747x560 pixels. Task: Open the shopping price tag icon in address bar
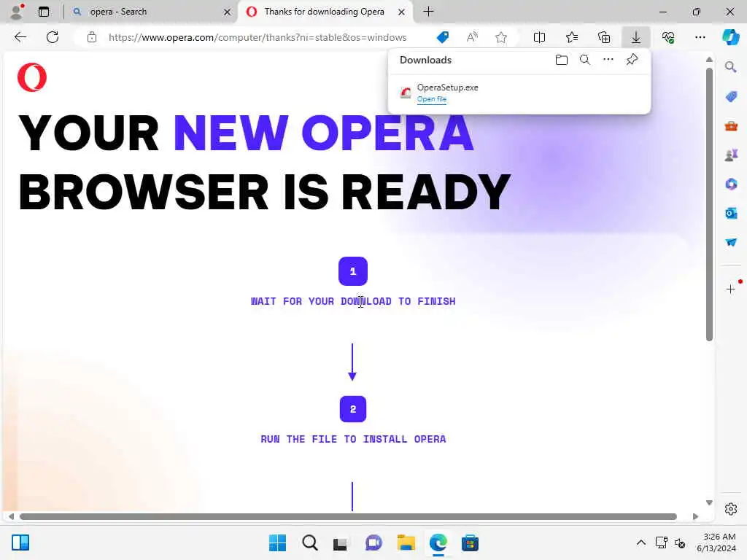[x=443, y=37]
